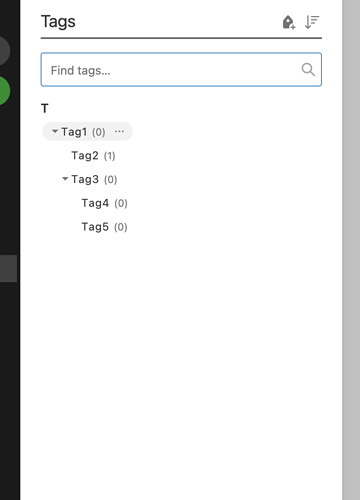Open Tag2 to see its note
This screenshot has width=360, height=500.
point(85,156)
